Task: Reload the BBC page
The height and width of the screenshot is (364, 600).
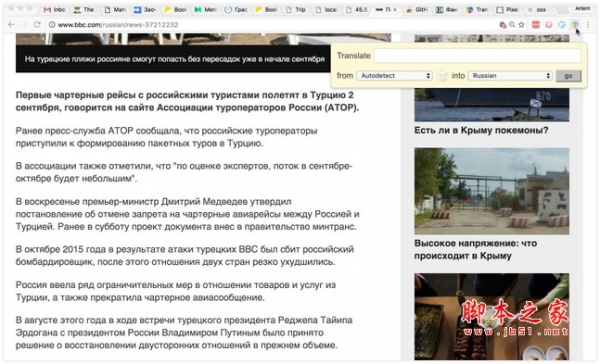Action: (37, 24)
